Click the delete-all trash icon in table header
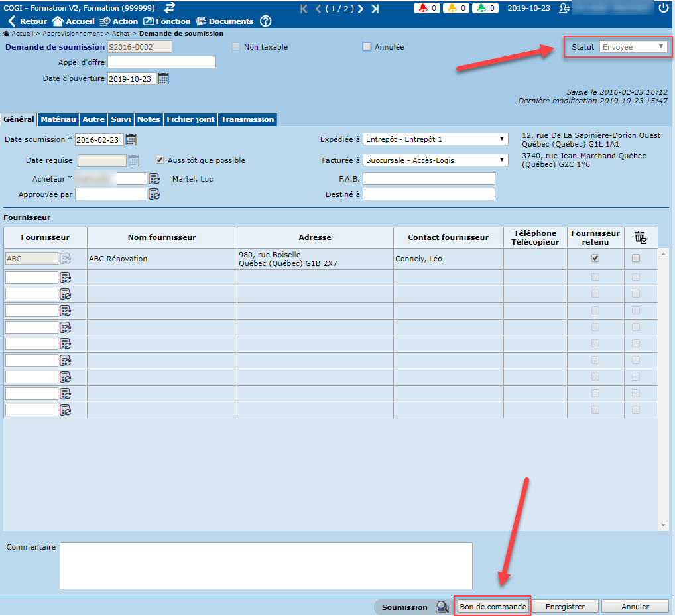The width and height of the screenshot is (675, 616). coord(640,237)
